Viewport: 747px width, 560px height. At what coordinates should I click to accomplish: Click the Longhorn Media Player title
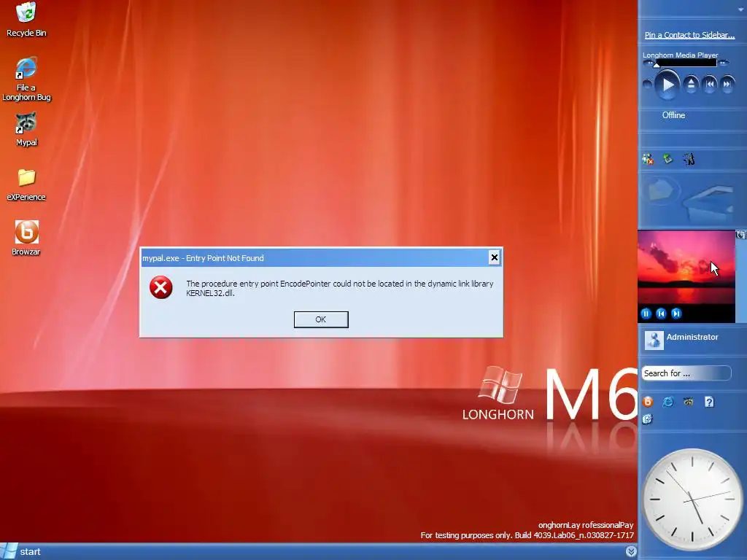tap(680, 55)
